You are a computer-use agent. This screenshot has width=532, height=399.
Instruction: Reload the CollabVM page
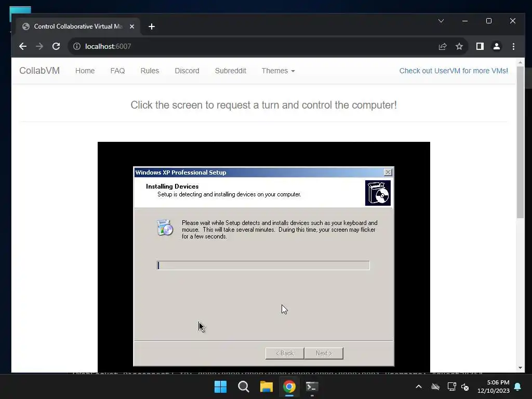(56, 46)
